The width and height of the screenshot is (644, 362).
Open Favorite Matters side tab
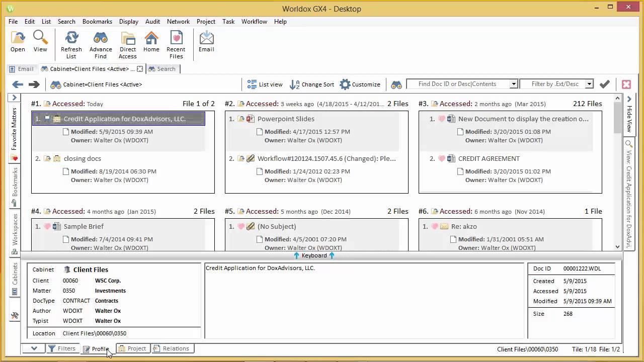[14, 133]
